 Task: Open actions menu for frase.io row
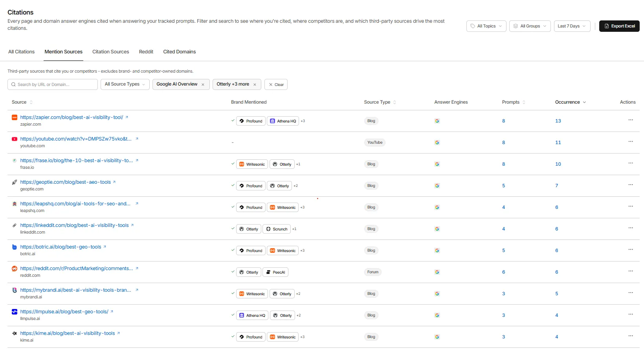point(631,163)
